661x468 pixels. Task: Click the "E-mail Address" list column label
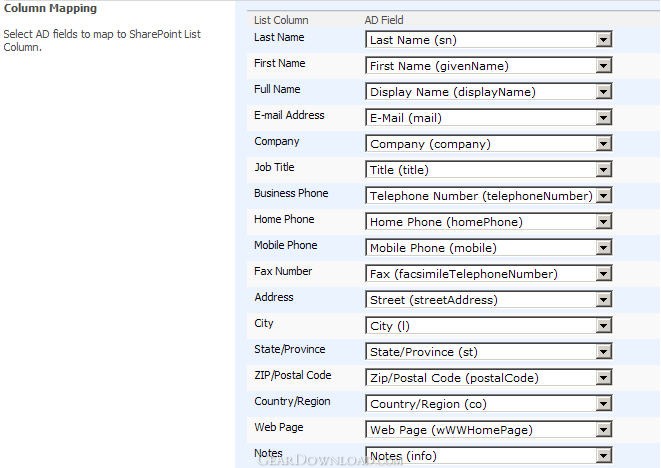click(289, 116)
